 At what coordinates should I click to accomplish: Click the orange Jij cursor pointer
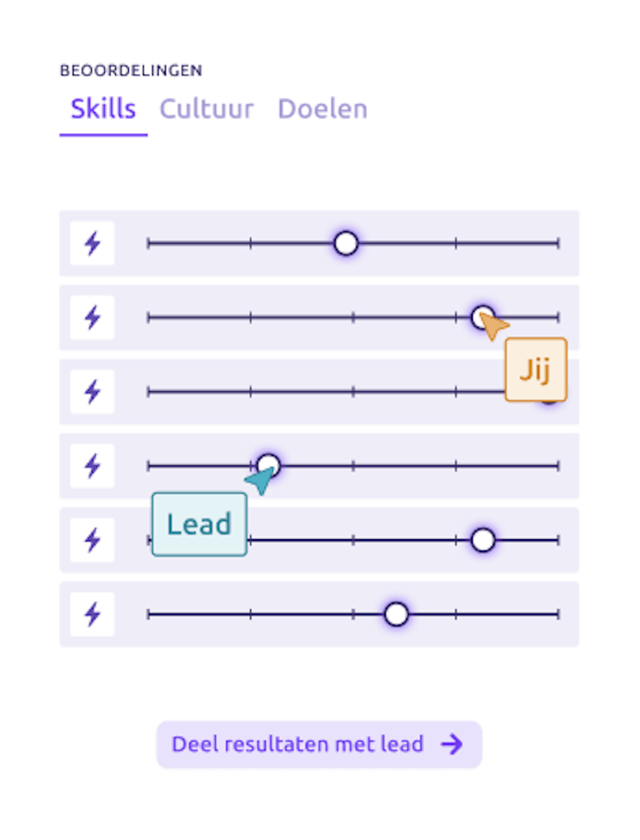[495, 327]
